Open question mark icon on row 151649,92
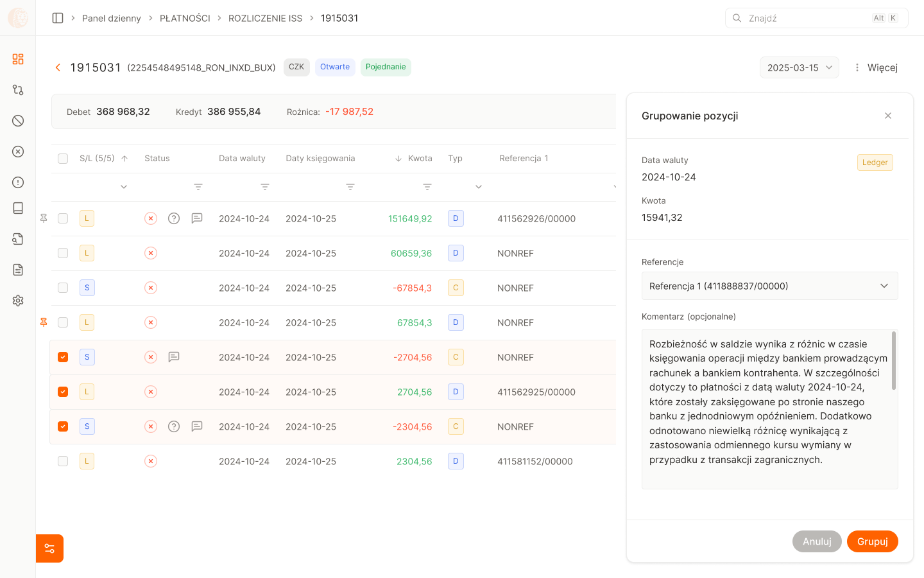The height and width of the screenshot is (578, 924). (174, 218)
